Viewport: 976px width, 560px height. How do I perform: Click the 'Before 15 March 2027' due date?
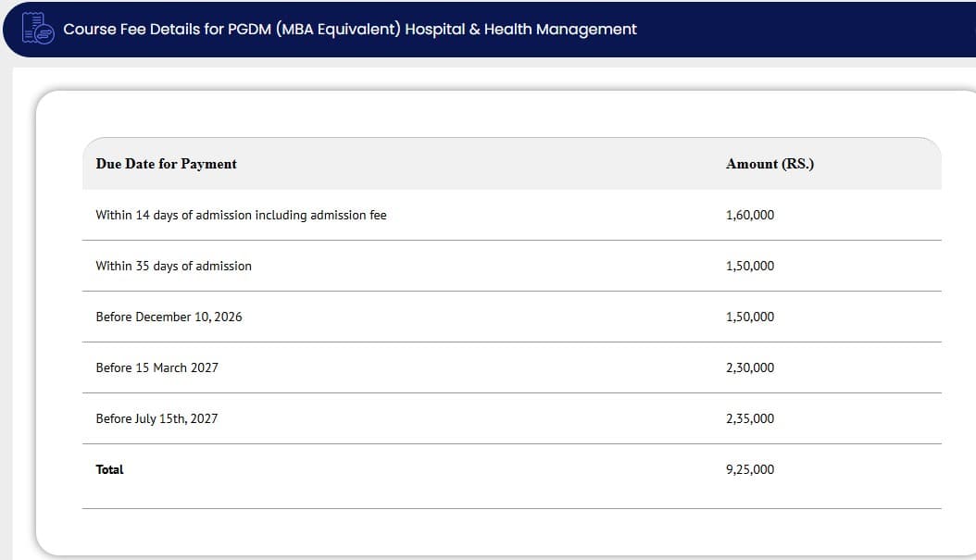(x=156, y=367)
